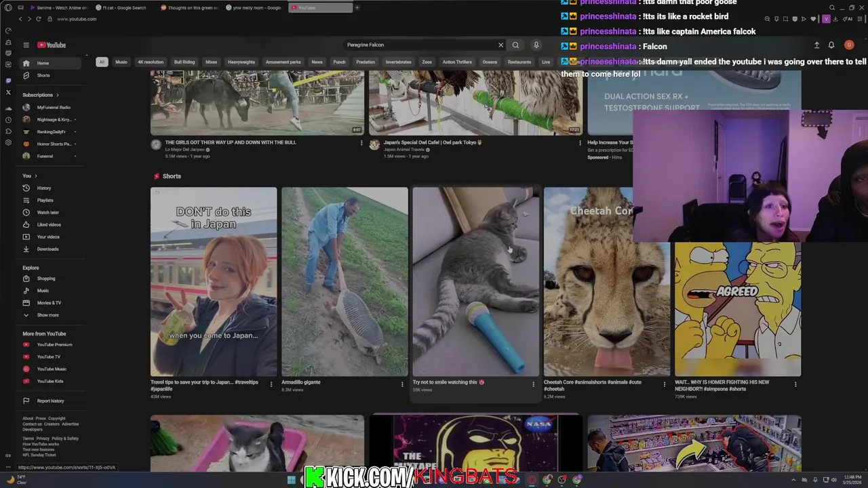
Task: Switch to ynw melly mom Google tab
Action: (254, 7)
